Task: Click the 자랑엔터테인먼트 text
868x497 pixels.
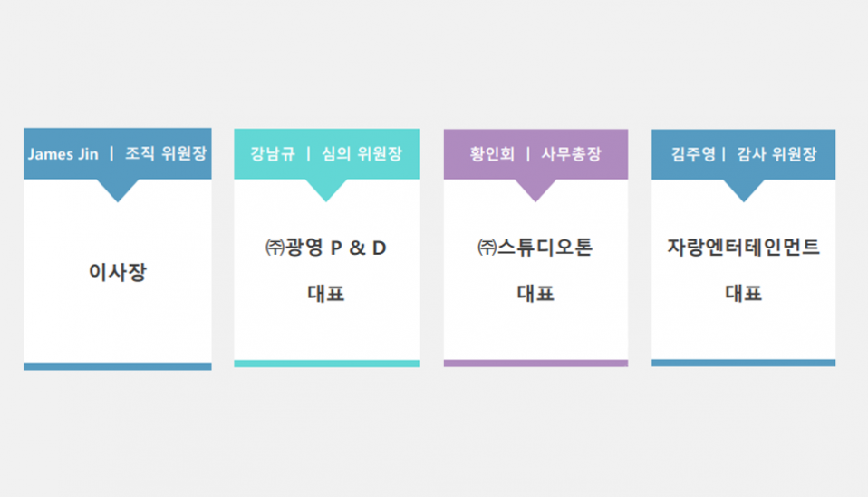Action: [743, 247]
